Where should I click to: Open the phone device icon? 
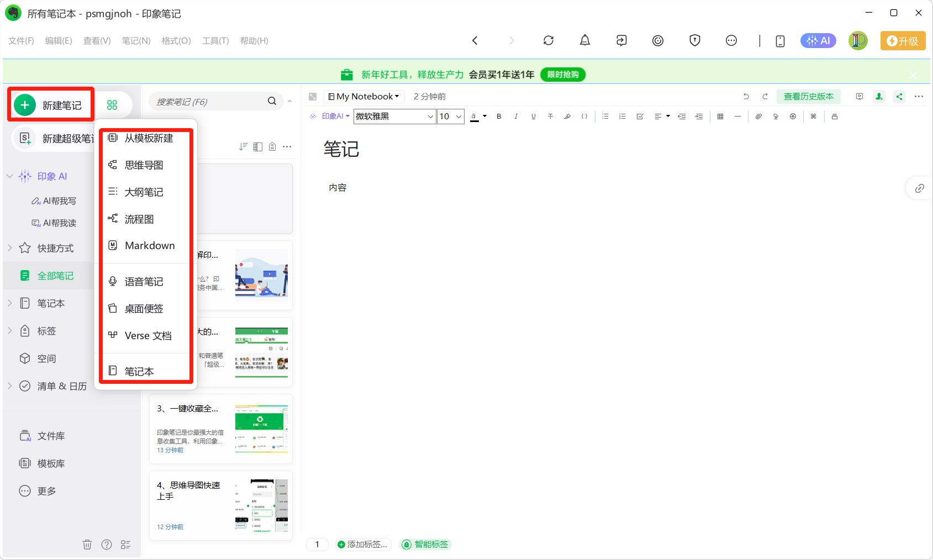point(780,41)
